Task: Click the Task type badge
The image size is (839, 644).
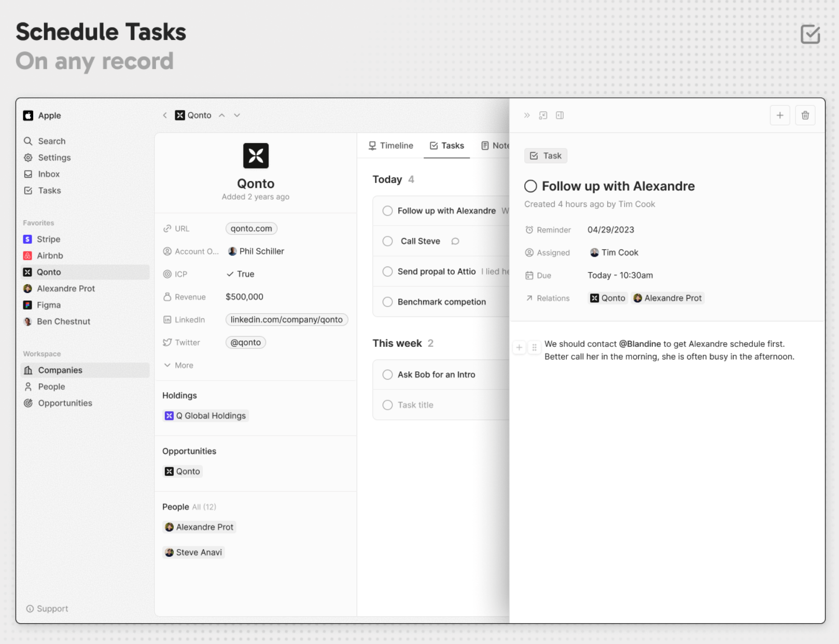Action: (546, 156)
